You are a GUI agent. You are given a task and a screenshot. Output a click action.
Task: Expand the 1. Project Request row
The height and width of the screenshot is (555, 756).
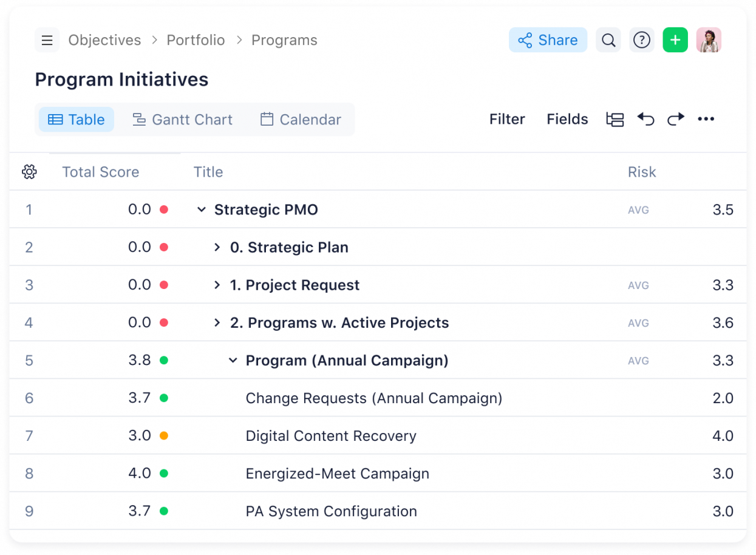coord(217,285)
